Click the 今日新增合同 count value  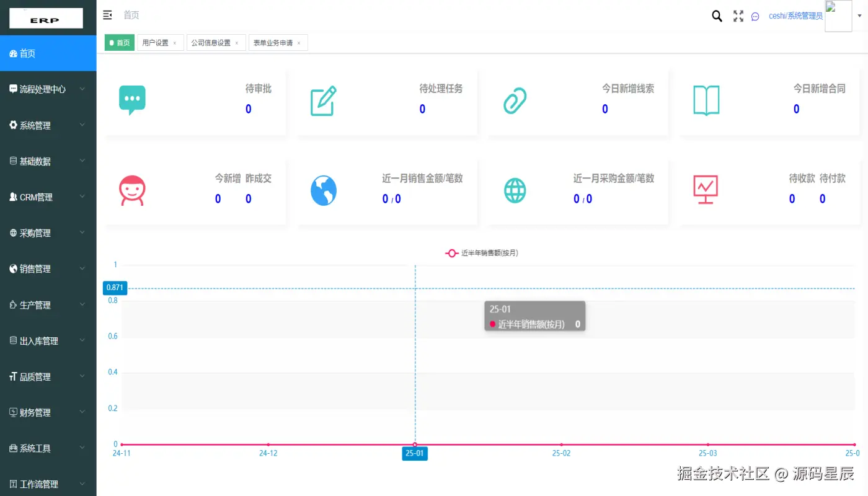[797, 109]
